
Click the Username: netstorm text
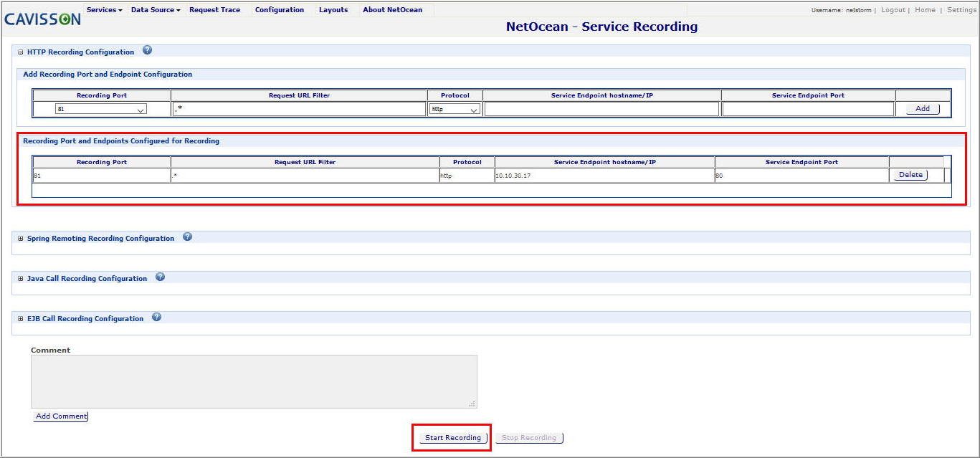pos(841,10)
